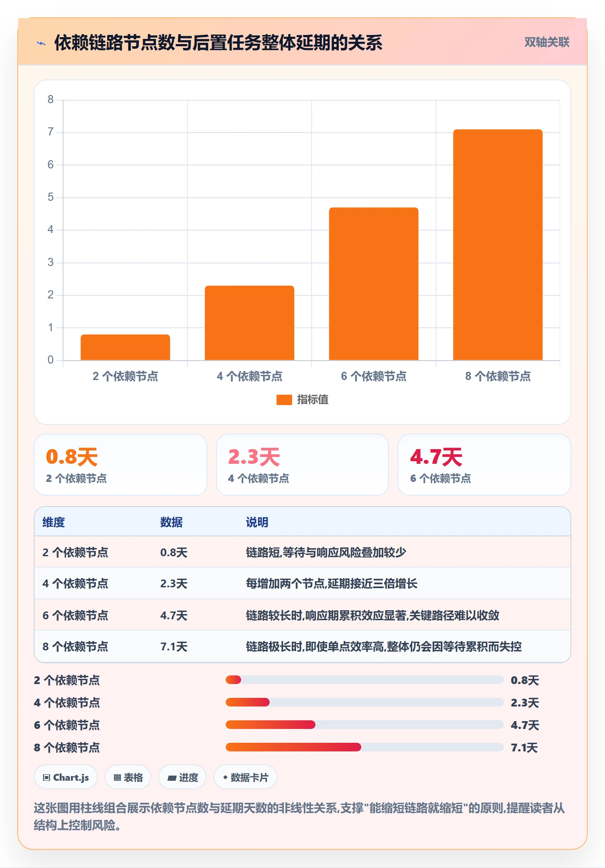Click the tallest chart bar for 8 个依赖节点

498,244
